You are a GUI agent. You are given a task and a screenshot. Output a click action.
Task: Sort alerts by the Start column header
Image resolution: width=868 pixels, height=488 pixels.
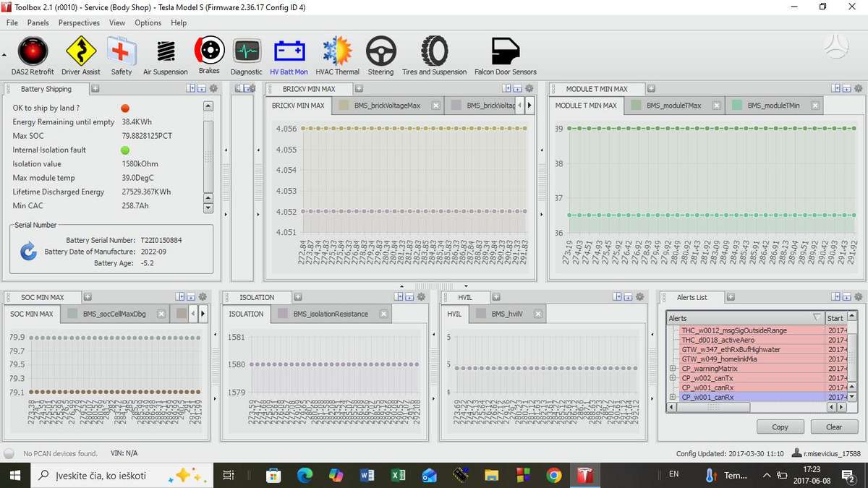835,317
